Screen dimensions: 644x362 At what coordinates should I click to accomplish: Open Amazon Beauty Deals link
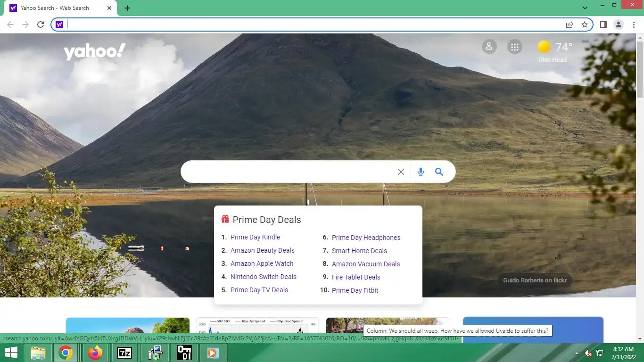262,250
